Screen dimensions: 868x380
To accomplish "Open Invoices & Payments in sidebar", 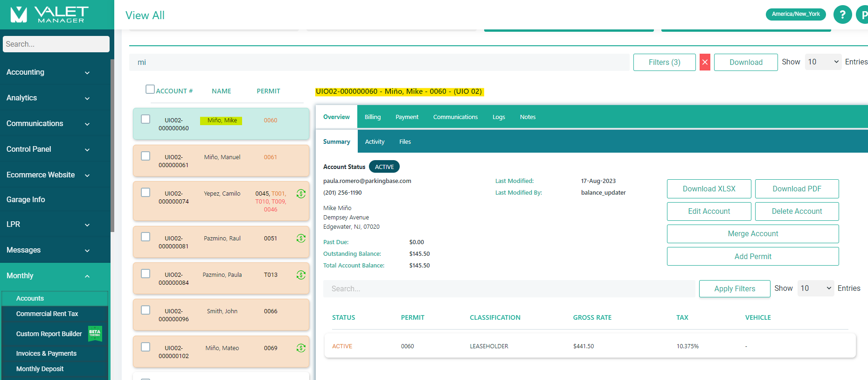I will 46,353.
